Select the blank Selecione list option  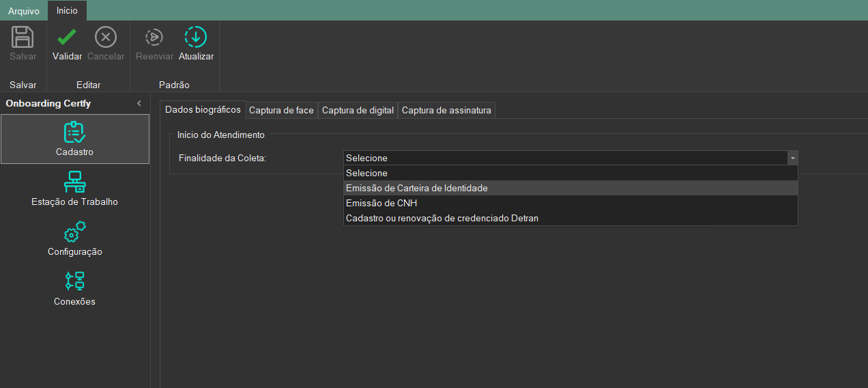pyautogui.click(x=366, y=173)
